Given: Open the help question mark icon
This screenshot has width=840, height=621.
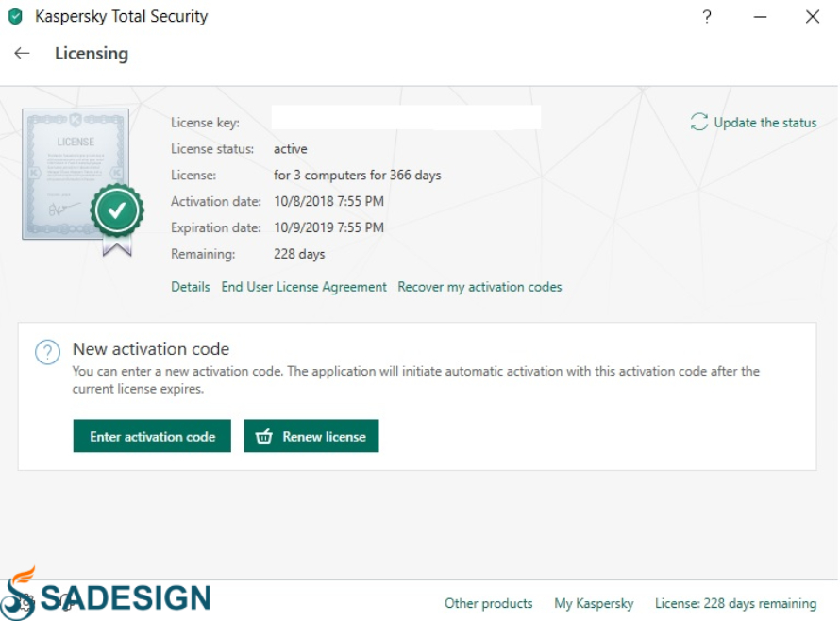Looking at the screenshot, I should [707, 17].
